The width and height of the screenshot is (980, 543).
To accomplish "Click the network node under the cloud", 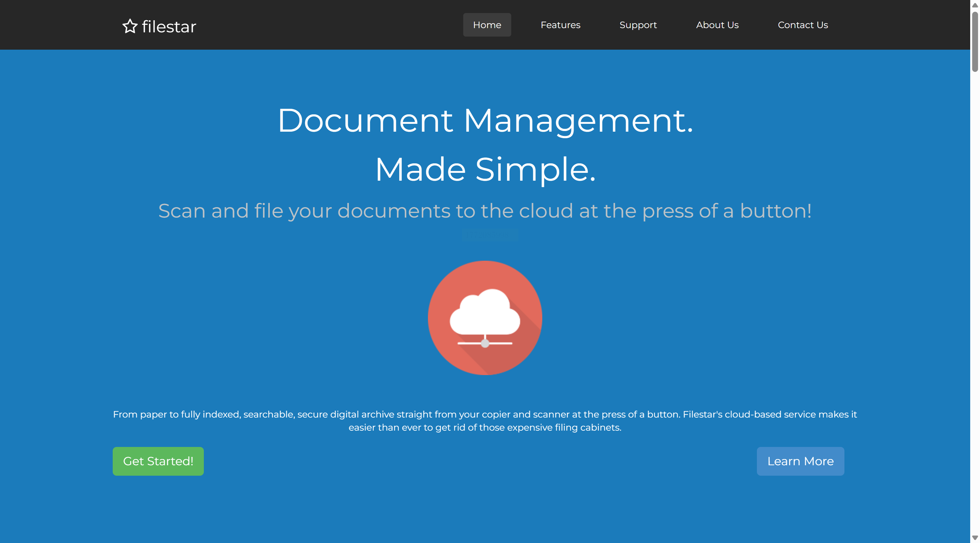I will tap(485, 344).
